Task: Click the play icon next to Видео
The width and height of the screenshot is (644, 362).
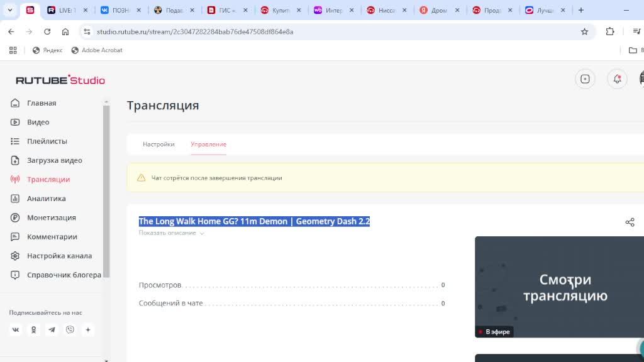Action: click(x=15, y=122)
